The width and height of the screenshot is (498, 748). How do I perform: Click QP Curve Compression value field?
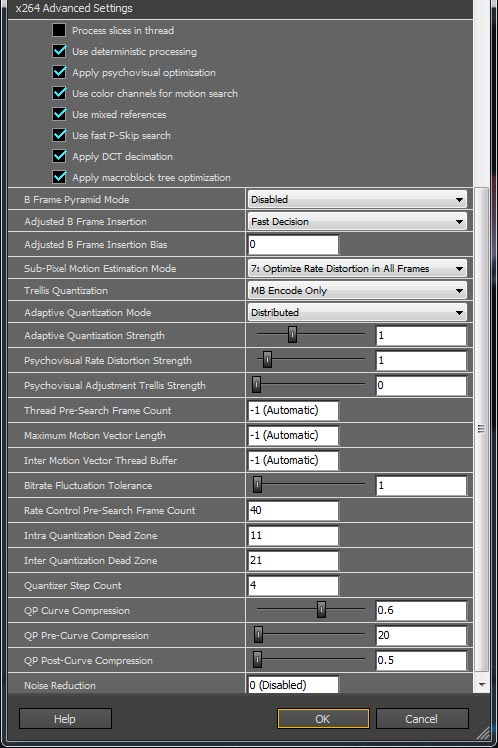421,610
